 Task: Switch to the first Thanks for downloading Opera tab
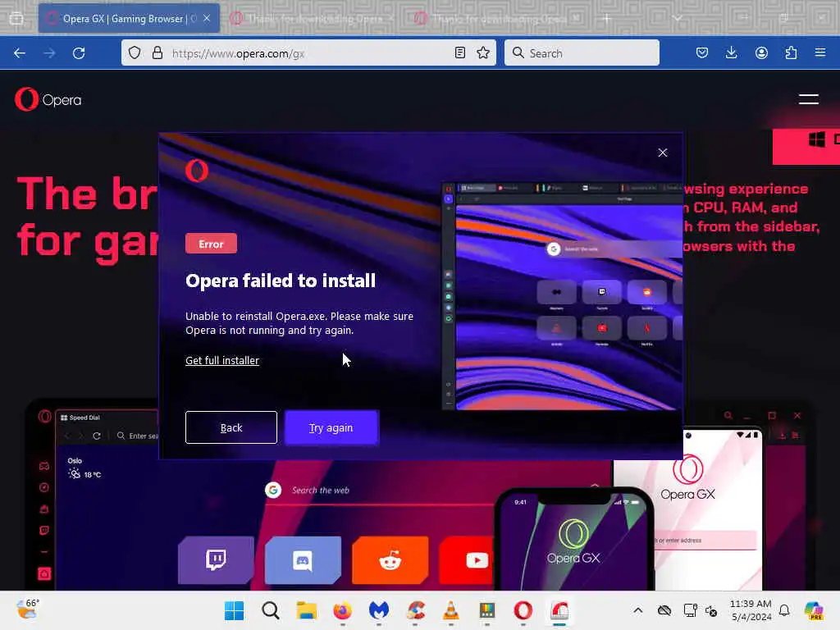click(x=313, y=19)
